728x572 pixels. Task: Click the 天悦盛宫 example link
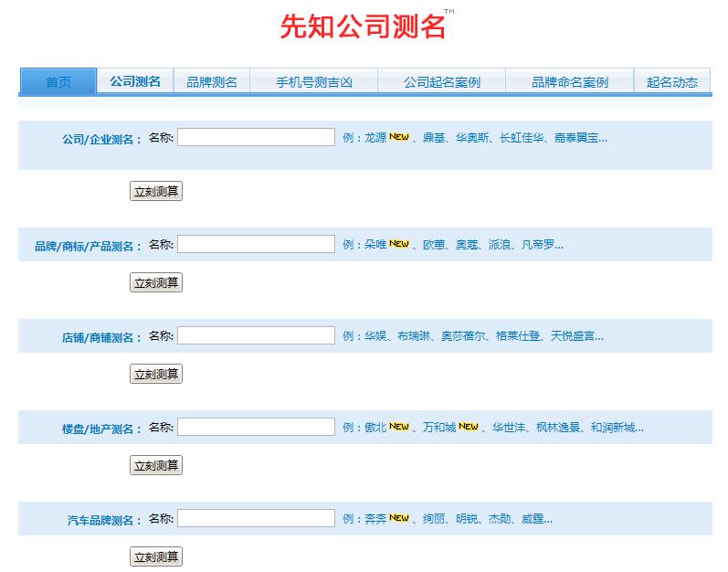coord(573,336)
